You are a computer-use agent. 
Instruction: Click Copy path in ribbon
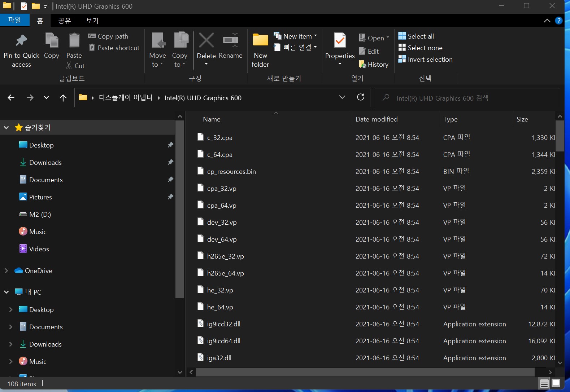(x=108, y=36)
